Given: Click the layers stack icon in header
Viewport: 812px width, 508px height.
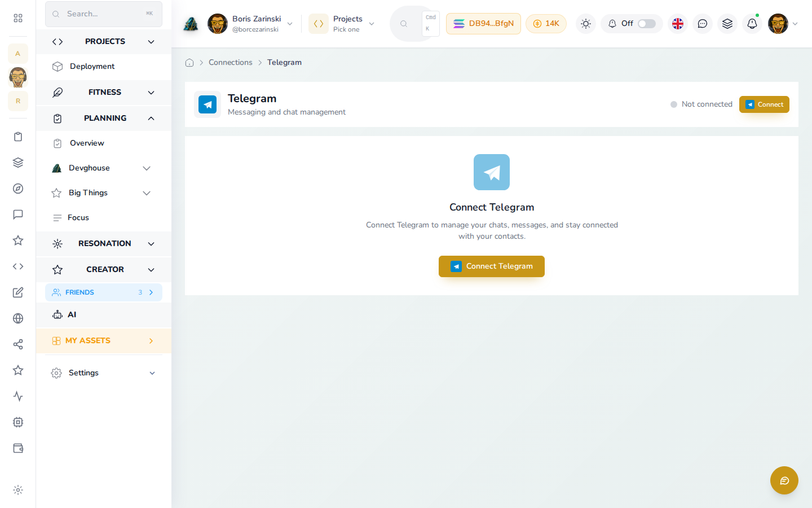Looking at the screenshot, I should (727, 24).
